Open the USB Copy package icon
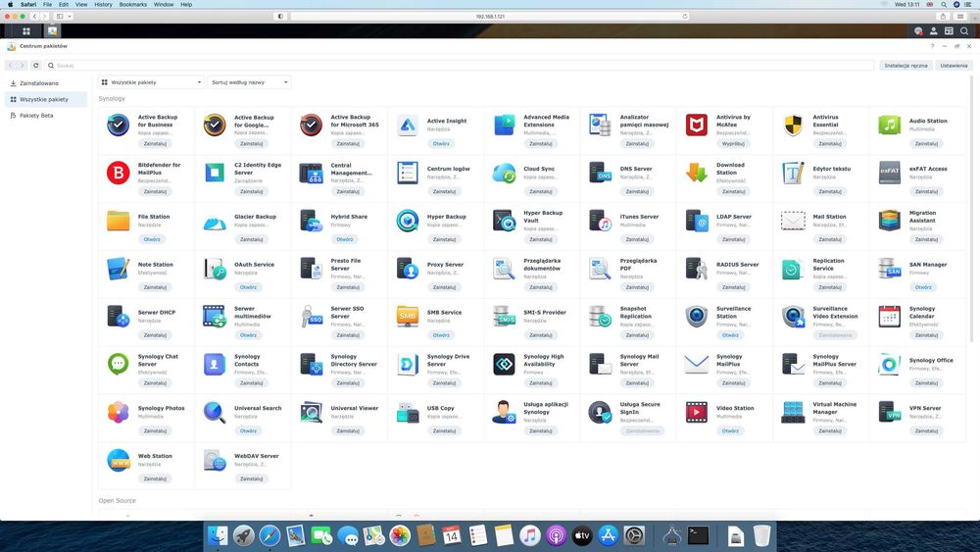This screenshot has height=552, width=980. [x=408, y=412]
